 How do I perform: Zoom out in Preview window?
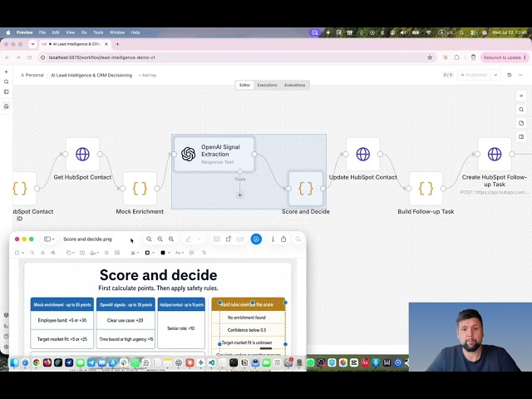coord(149,239)
